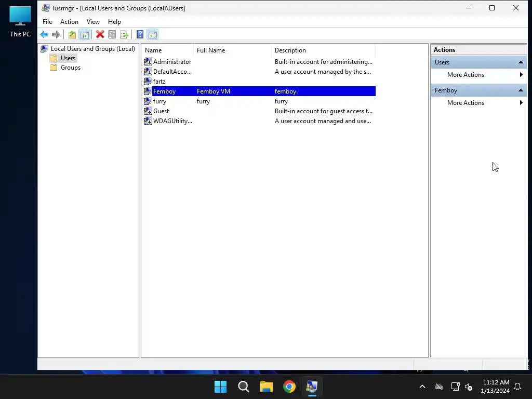Open the Action menu

coord(69,22)
